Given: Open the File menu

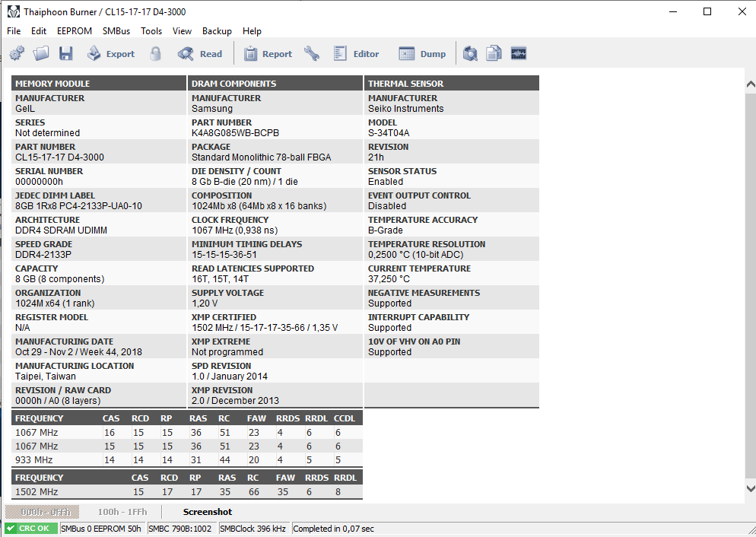Looking at the screenshot, I should (14, 31).
